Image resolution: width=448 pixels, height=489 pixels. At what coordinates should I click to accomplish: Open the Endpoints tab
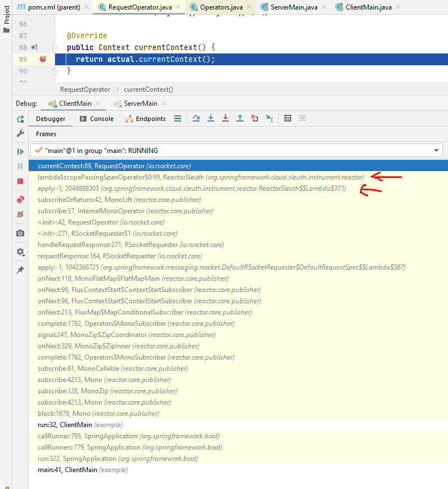coord(146,119)
